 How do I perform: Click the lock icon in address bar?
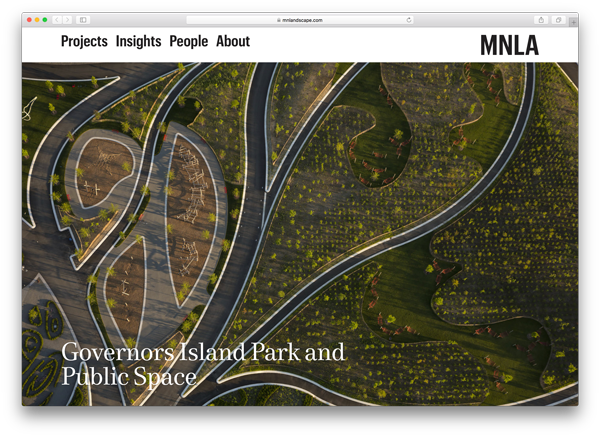278,20
